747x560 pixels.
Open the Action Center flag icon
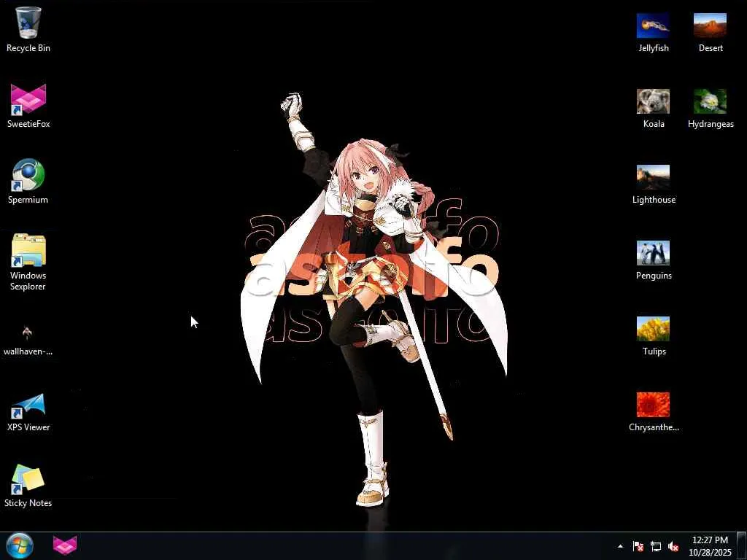coord(638,546)
